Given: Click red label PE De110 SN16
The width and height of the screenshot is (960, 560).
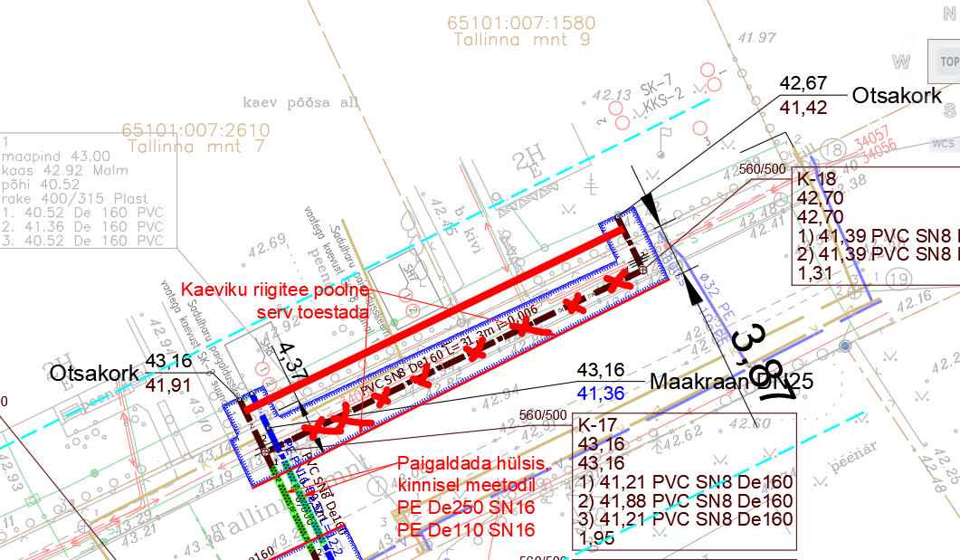Looking at the screenshot, I should pos(466,530).
